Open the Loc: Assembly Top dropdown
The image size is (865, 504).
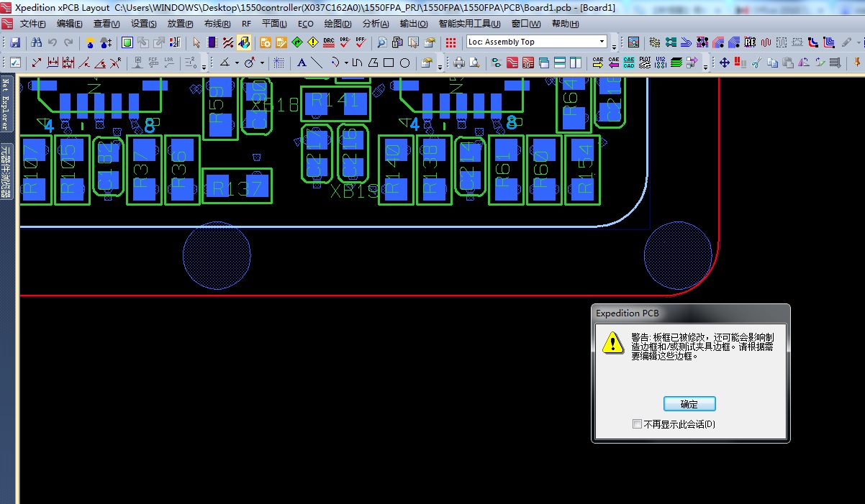(602, 42)
